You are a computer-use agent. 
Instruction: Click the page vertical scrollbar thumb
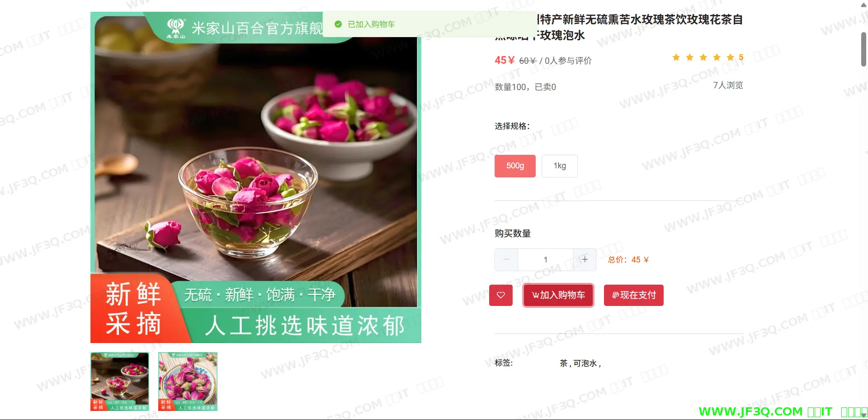(864, 50)
